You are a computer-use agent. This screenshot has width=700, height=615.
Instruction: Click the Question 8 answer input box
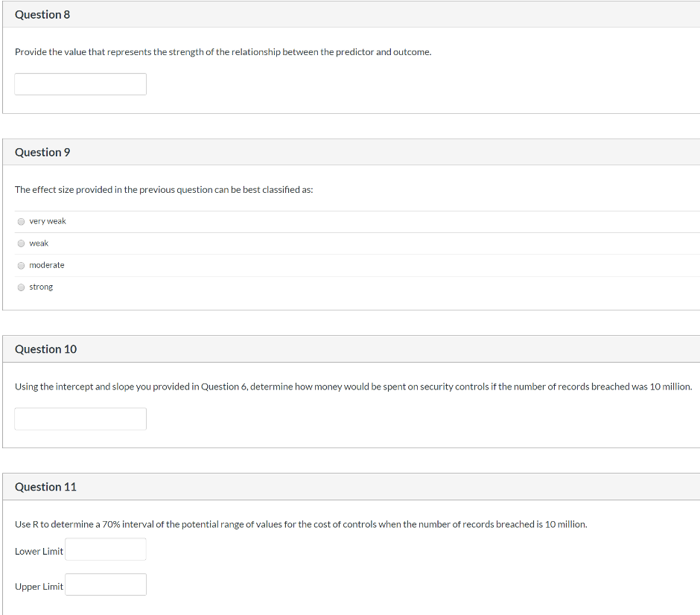[x=80, y=84]
